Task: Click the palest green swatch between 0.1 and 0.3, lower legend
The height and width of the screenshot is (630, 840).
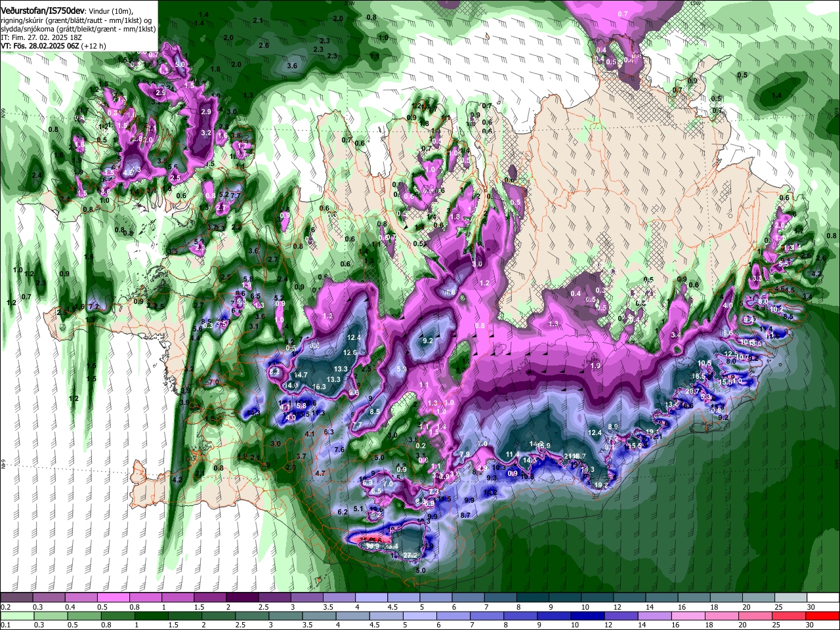Action: 16,616
